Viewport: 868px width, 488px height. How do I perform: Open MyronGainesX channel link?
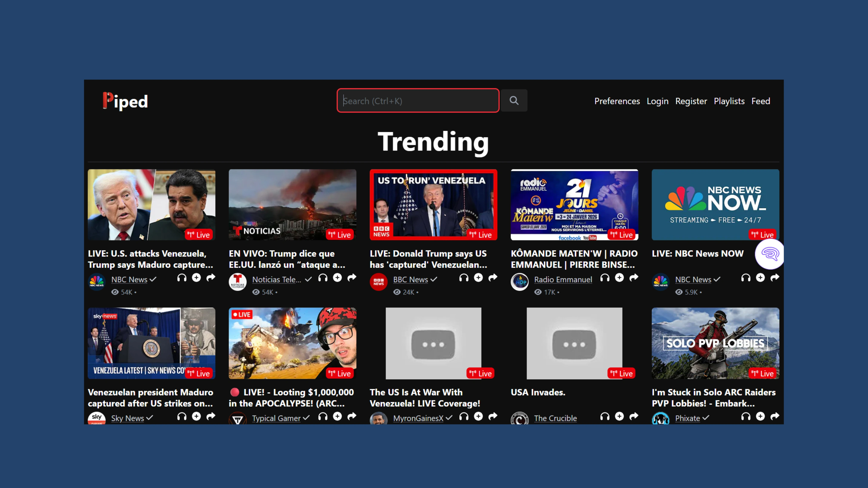(x=418, y=418)
